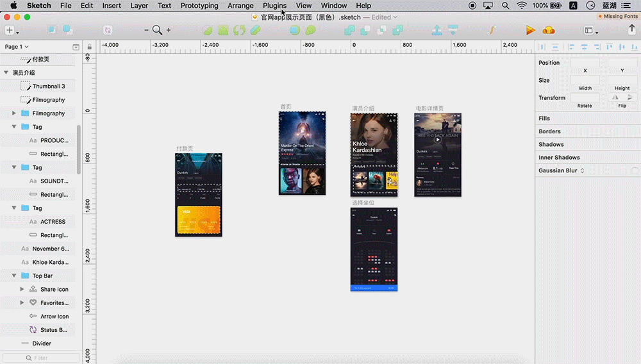
Task: Open the View toolbar dropdown
Action: pyautogui.click(x=591, y=30)
